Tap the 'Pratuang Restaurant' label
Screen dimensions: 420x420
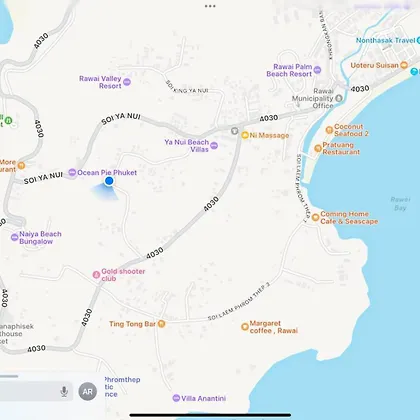click(341, 148)
